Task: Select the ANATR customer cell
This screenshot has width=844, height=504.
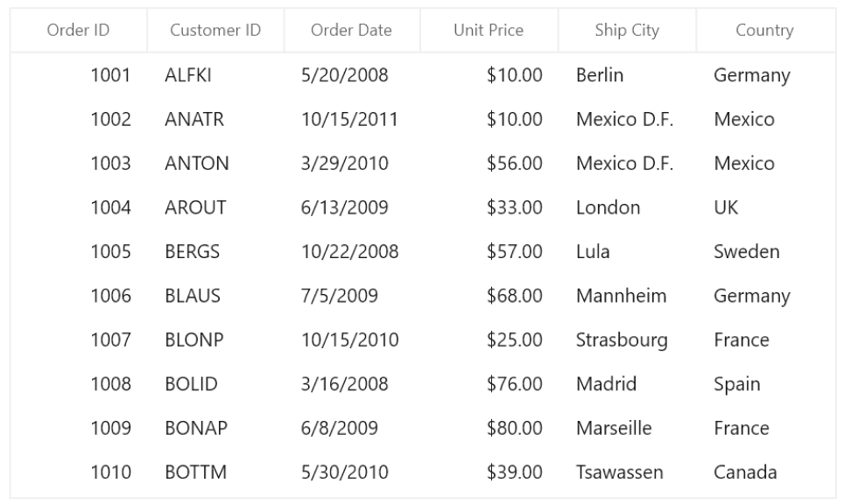Action: click(x=194, y=119)
